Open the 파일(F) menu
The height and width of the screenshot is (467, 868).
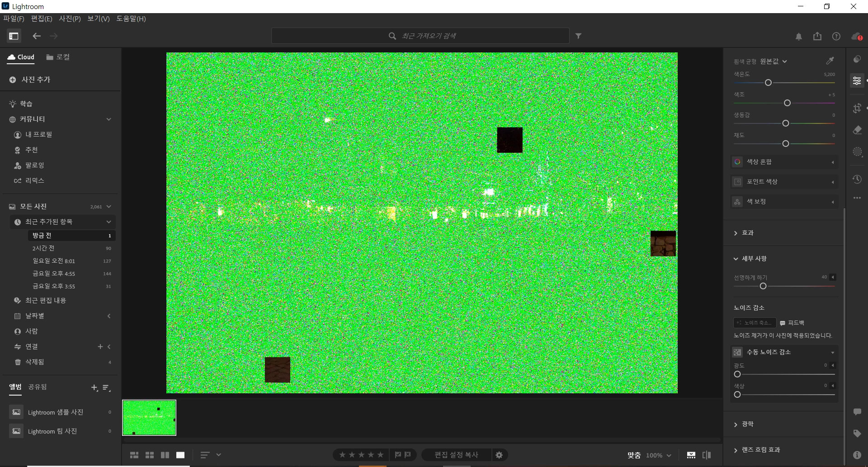(14, 19)
